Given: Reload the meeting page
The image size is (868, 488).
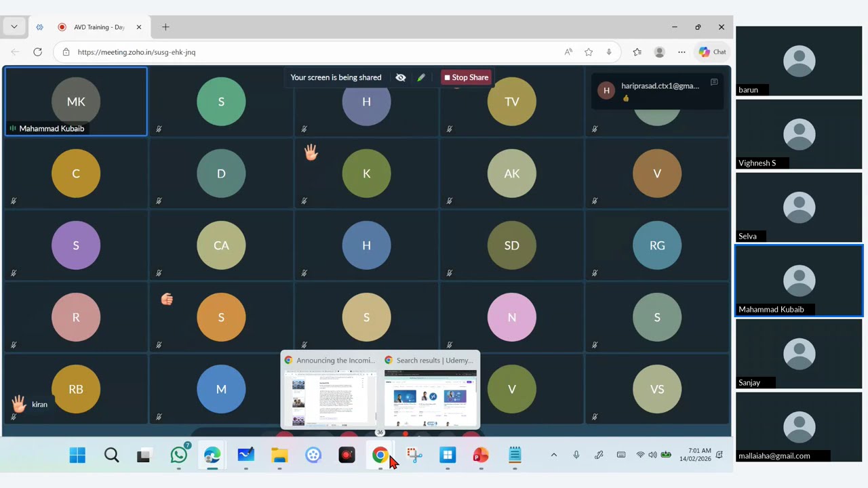Looking at the screenshot, I should click(37, 52).
